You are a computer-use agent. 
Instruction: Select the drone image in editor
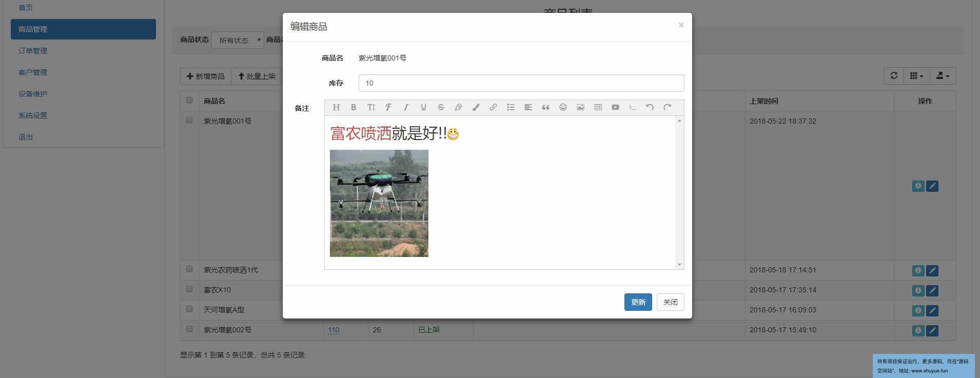[379, 203]
